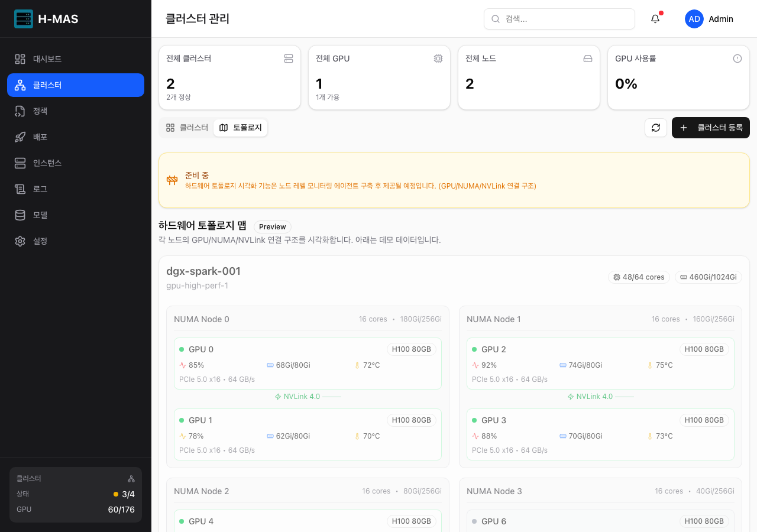Refresh the cluster list
The image size is (757, 532).
655,127
